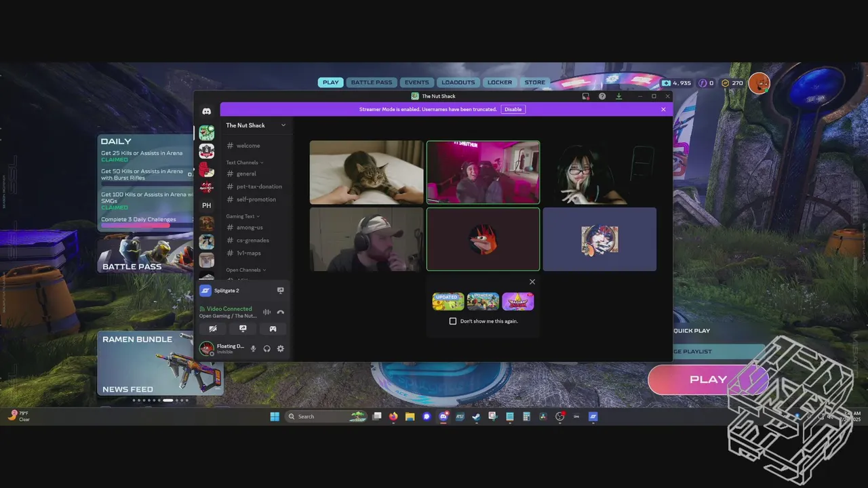This screenshot has width=868, height=488.
Task: Stream Splitgate 2 using the screen icon
Action: pyautogui.click(x=280, y=290)
